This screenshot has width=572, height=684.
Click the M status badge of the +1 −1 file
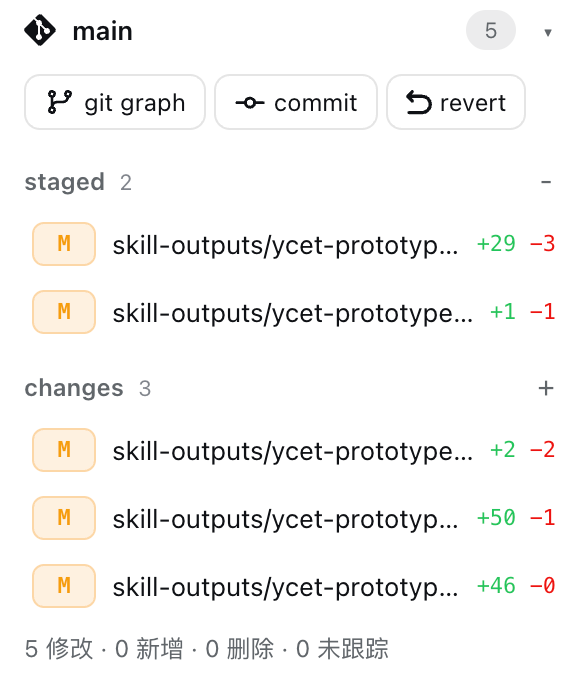click(64, 312)
